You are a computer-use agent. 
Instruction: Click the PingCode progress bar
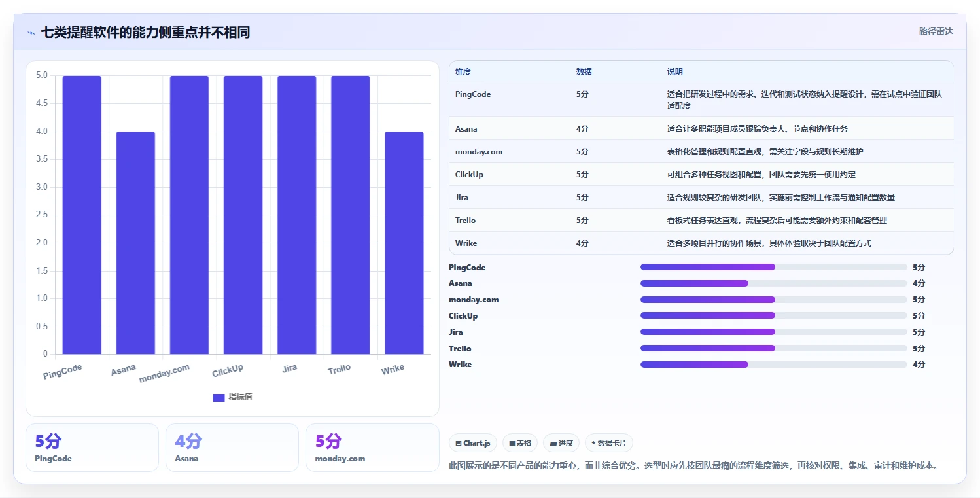[x=774, y=267]
